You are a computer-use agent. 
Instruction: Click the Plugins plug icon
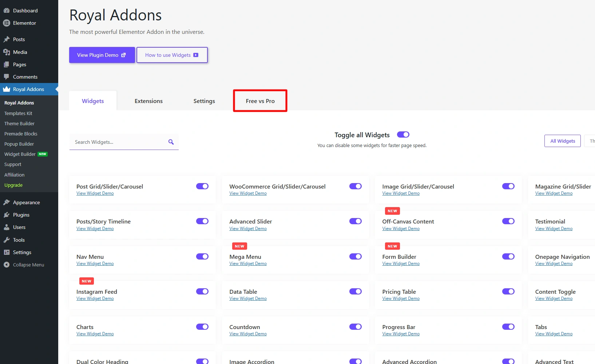7,215
